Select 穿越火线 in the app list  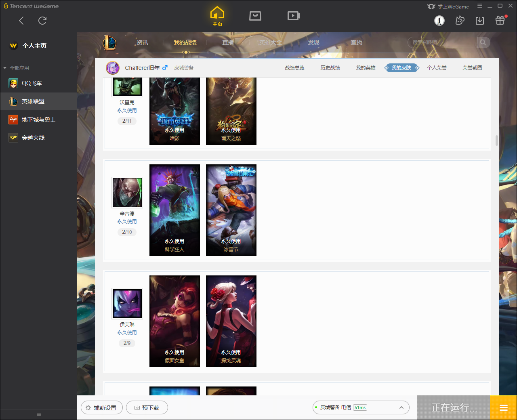38,138
